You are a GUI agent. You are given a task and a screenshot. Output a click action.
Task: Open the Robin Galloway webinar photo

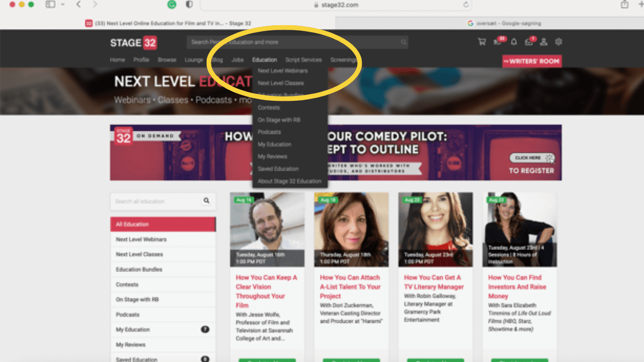435,230
